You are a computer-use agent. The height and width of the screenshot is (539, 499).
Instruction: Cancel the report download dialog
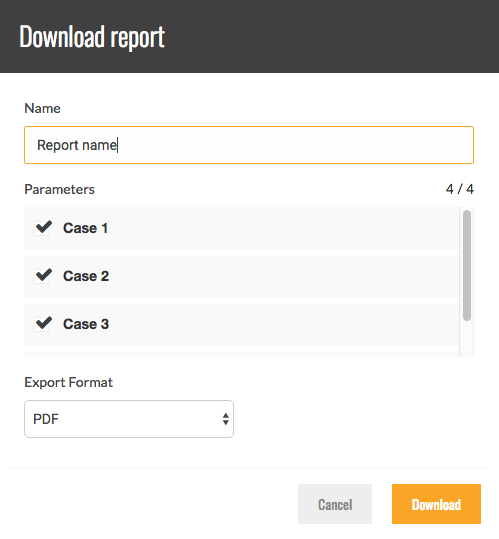[335, 504]
